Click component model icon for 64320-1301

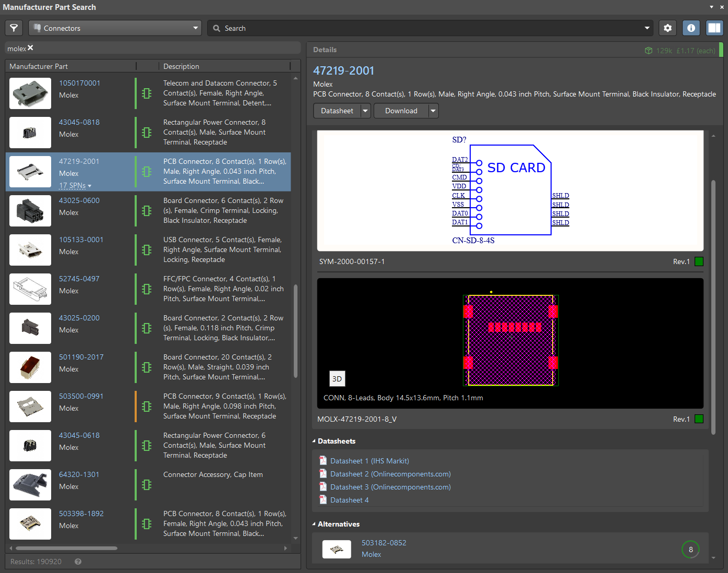pyautogui.click(x=147, y=485)
